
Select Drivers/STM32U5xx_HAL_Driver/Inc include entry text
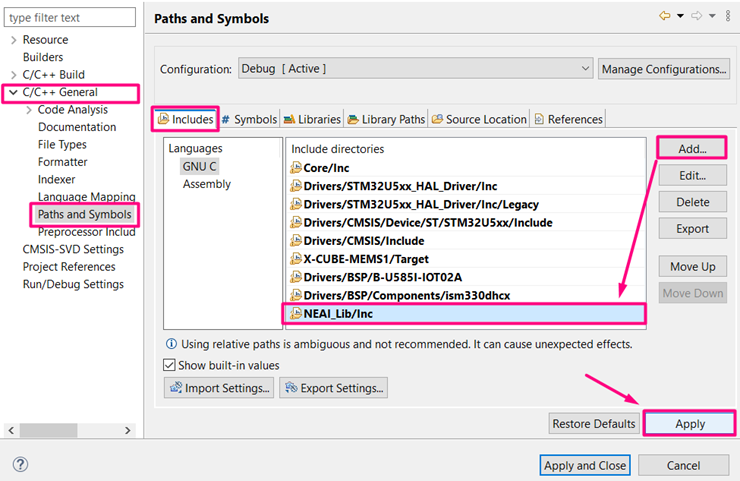pyautogui.click(x=400, y=186)
